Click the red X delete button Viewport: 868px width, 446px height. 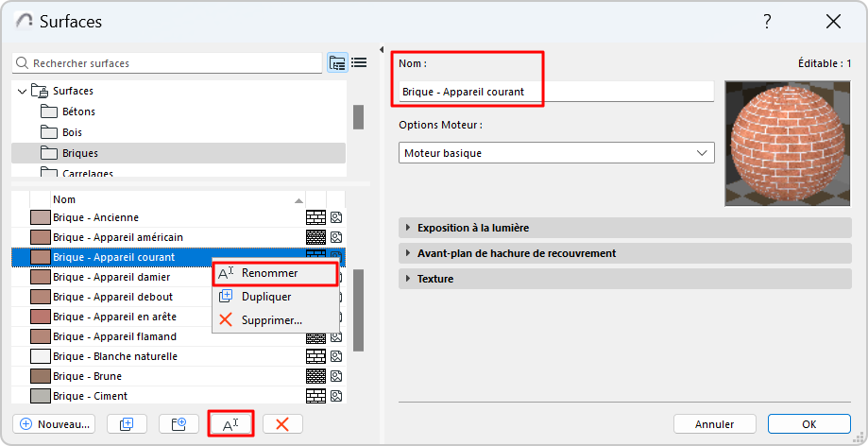pyautogui.click(x=281, y=424)
